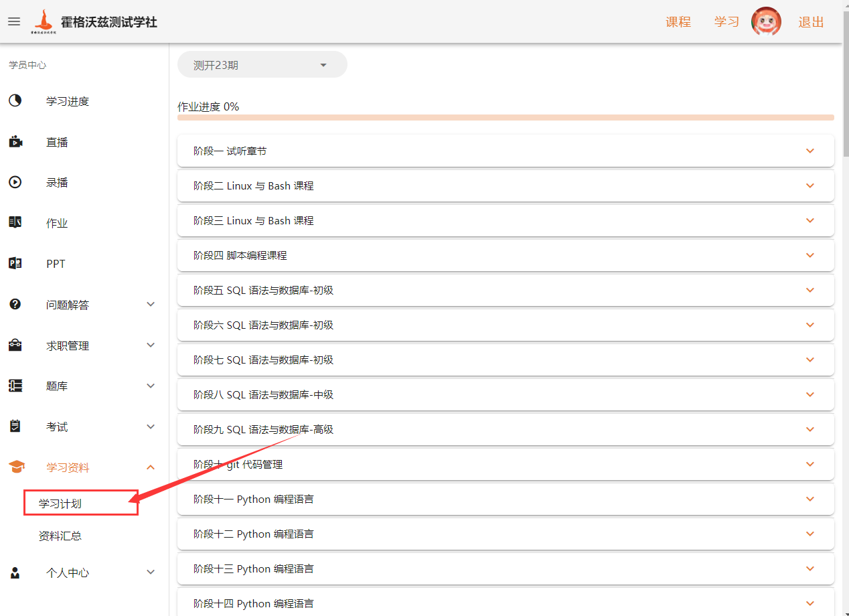Select 资料汇总 under 学习资料
849x616 pixels.
coord(60,536)
